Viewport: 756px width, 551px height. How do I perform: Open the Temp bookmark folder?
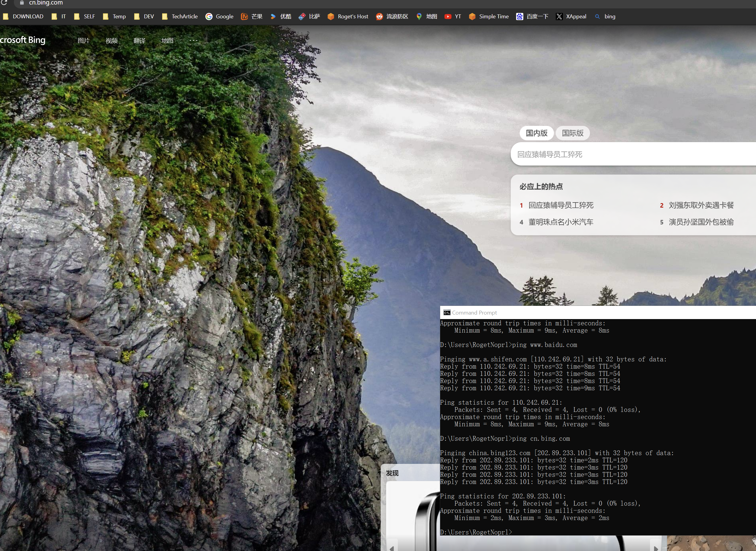point(114,16)
